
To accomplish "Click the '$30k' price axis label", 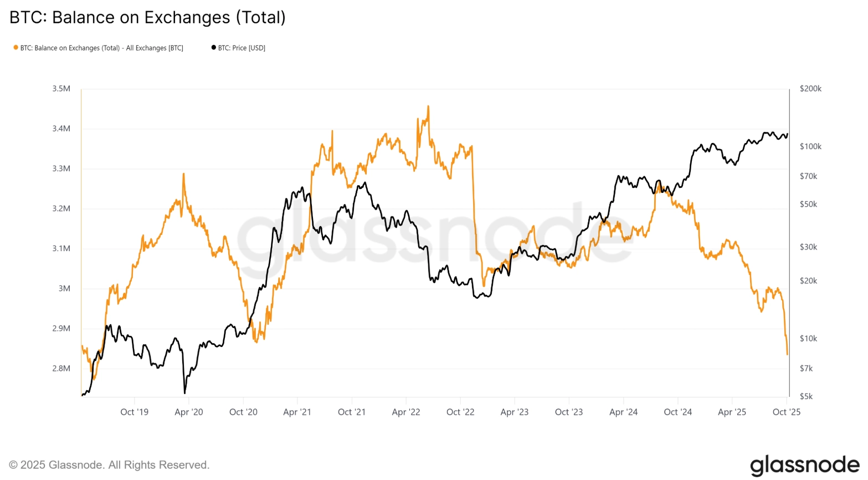I will [808, 247].
